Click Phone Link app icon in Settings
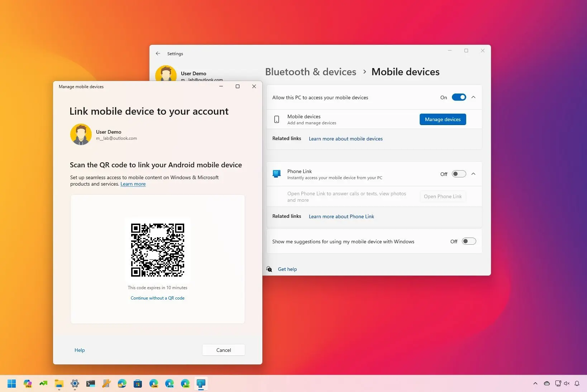 point(277,174)
